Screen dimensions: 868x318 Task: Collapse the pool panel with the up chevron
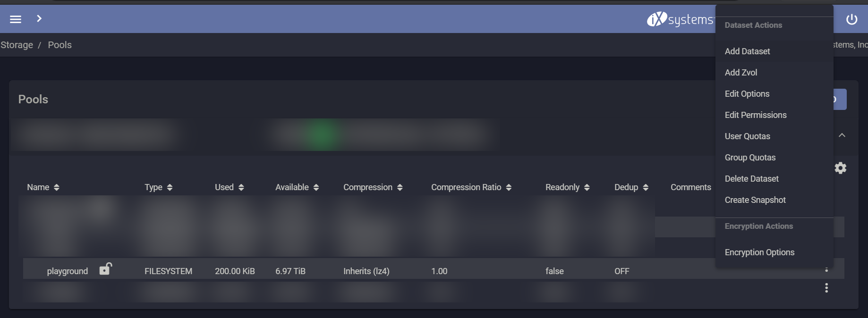[842, 135]
